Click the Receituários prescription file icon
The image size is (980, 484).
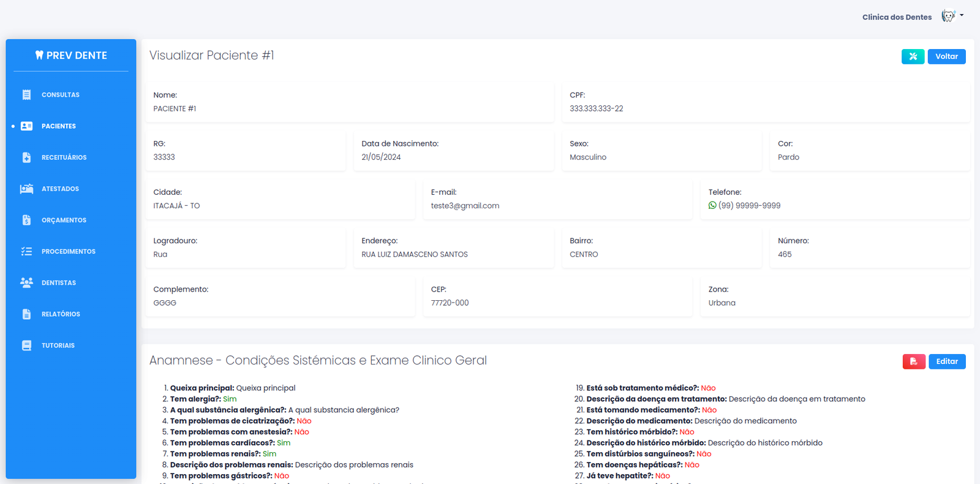[x=26, y=157]
